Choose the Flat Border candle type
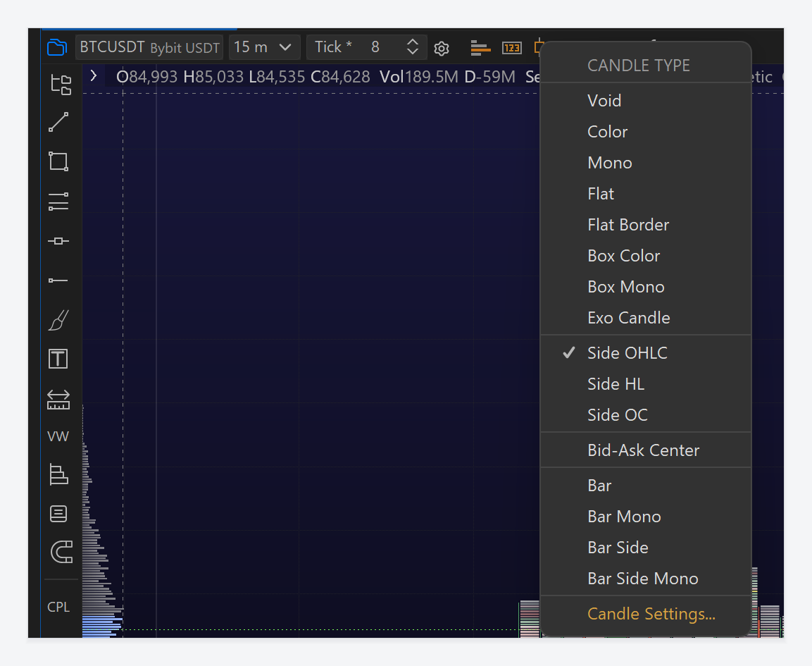 click(646, 225)
